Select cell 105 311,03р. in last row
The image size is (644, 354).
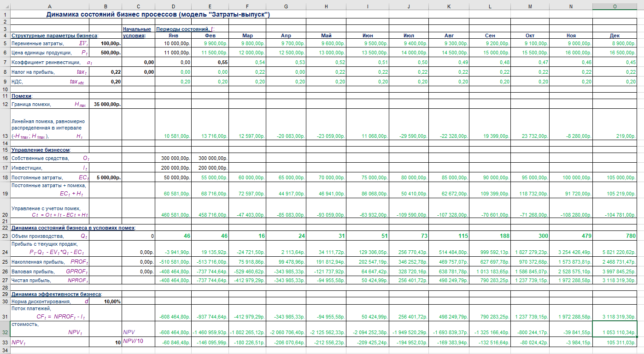click(x=614, y=342)
